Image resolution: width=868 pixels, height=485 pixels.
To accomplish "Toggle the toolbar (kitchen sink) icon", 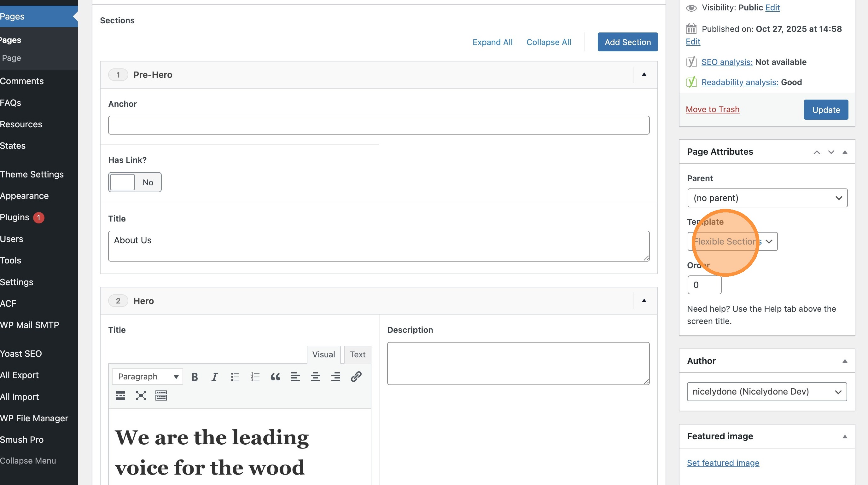I will point(161,396).
